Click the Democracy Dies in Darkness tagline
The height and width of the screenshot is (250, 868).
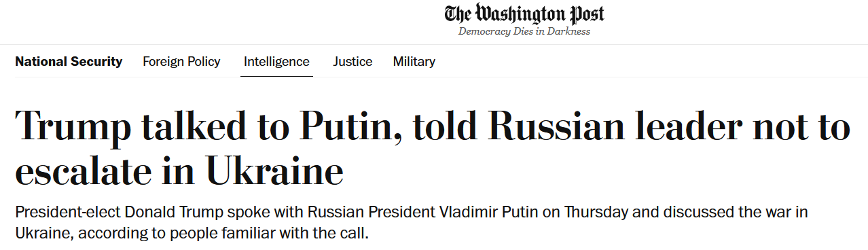[524, 31]
